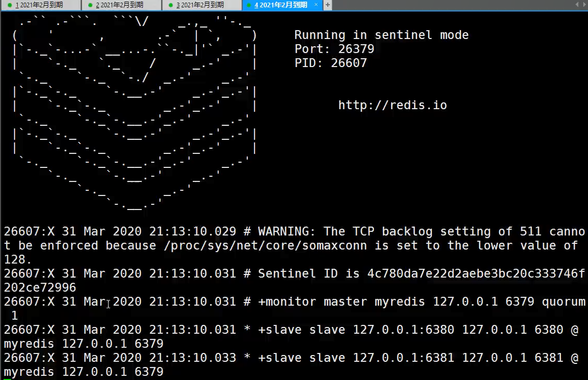Viewport: 588px width, 380px height.
Task: Open a new session tab with plus button
Action: (328, 5)
